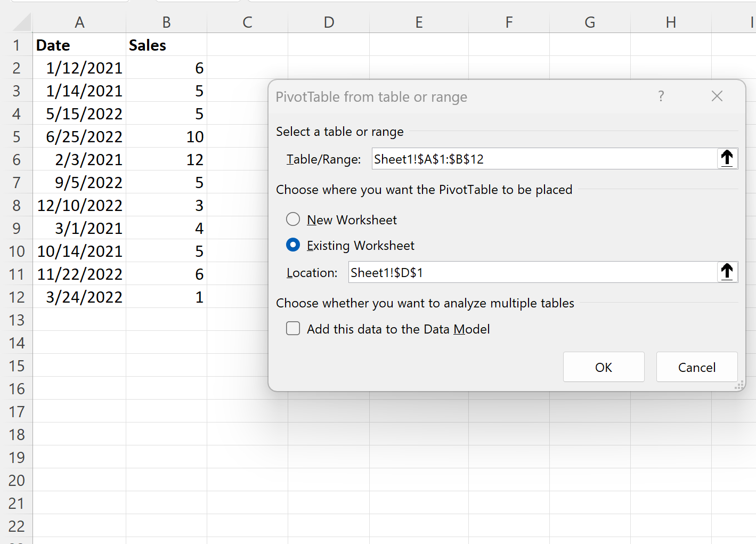Select cell with date 6/25/2022

79,136
